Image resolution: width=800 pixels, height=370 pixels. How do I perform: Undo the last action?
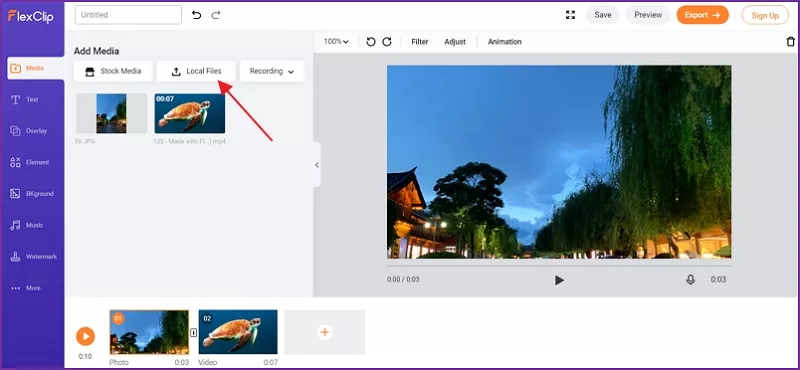point(196,15)
